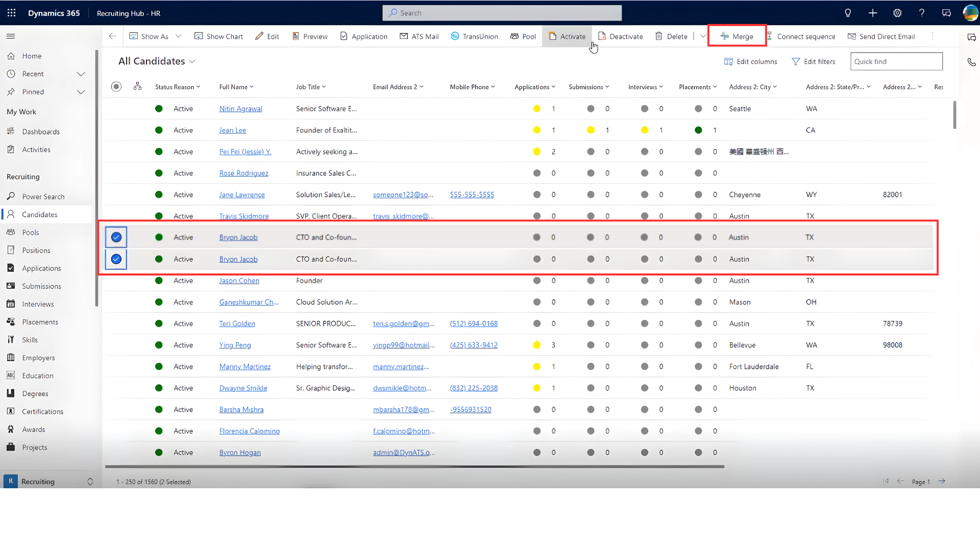This screenshot has width=980, height=551.
Task: Click the vertical grid scrollbar
Action: point(954,115)
